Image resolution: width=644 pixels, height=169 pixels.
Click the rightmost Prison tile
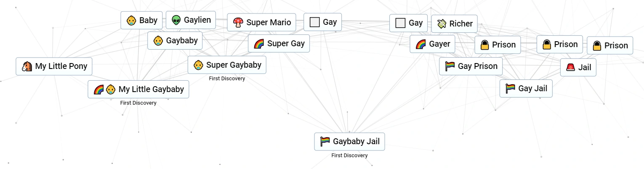(x=609, y=45)
